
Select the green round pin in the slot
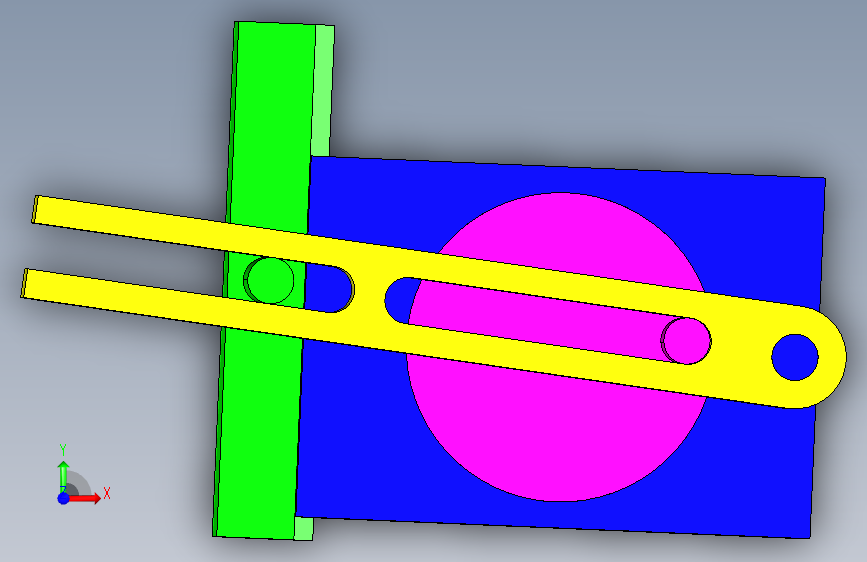tap(270, 280)
